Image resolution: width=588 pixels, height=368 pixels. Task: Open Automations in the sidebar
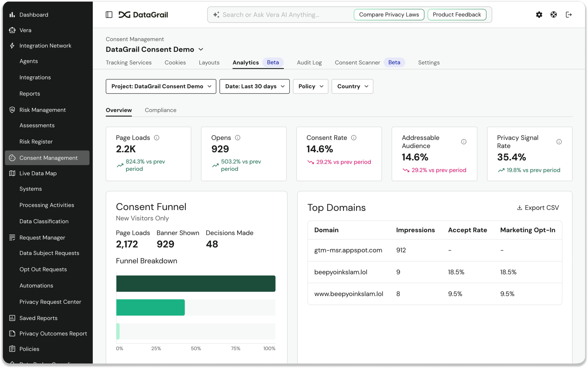coord(36,286)
